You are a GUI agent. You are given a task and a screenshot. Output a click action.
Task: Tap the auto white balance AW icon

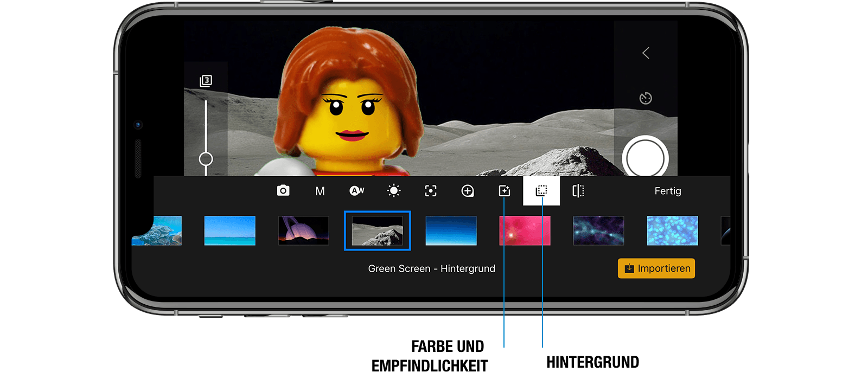[357, 191]
